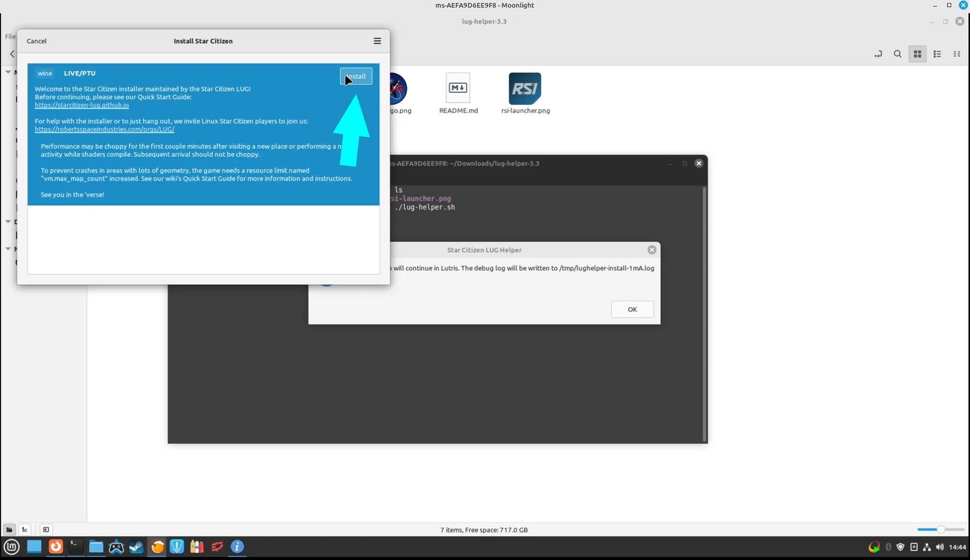
Task: Open the game controller app in panel
Action: click(x=116, y=547)
